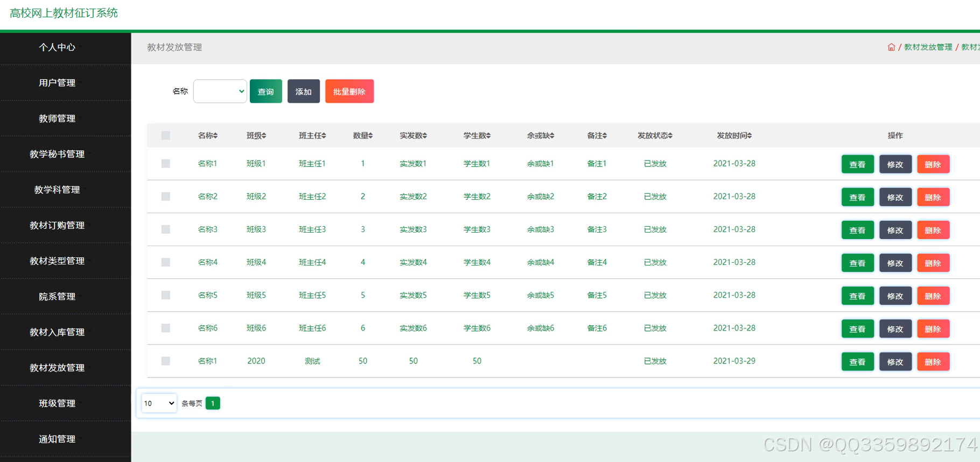This screenshot has height=462, width=980.
Task: Click the home icon in breadcrumb
Action: pyautogui.click(x=891, y=47)
